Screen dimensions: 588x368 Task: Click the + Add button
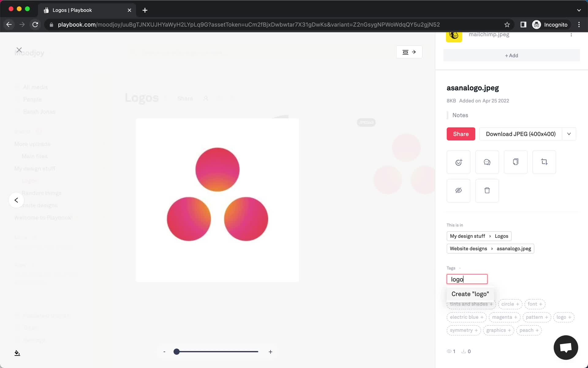tap(511, 56)
